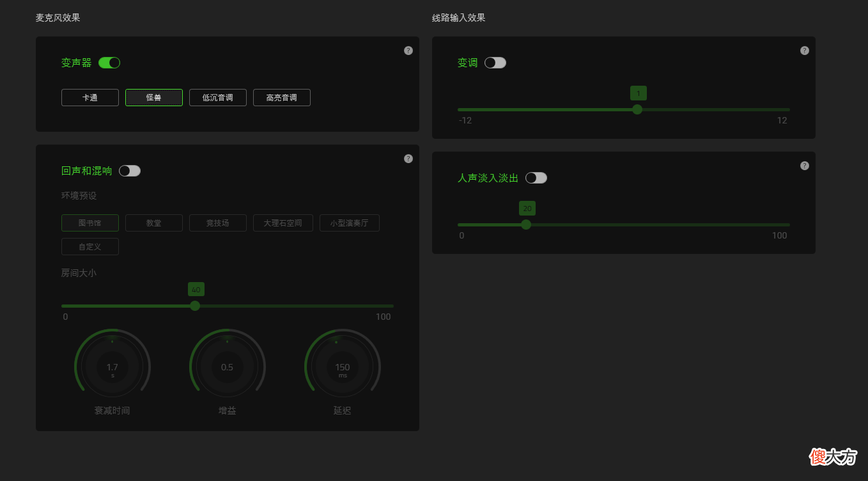
Task: Click the 环境预设 label
Action: point(79,196)
